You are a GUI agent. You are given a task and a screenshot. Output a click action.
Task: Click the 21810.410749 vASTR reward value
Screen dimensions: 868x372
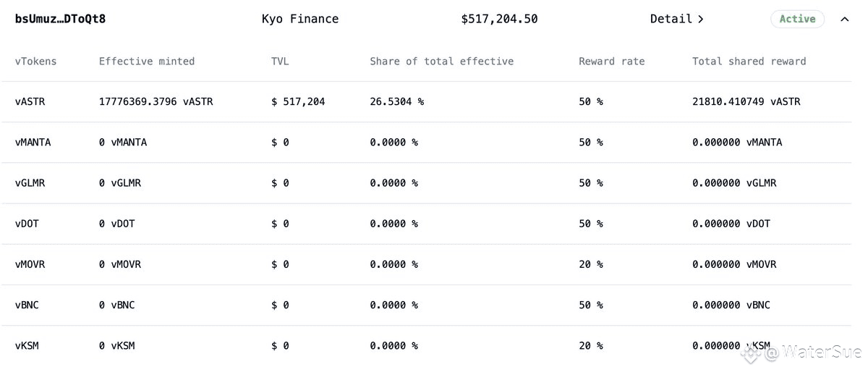pos(746,102)
